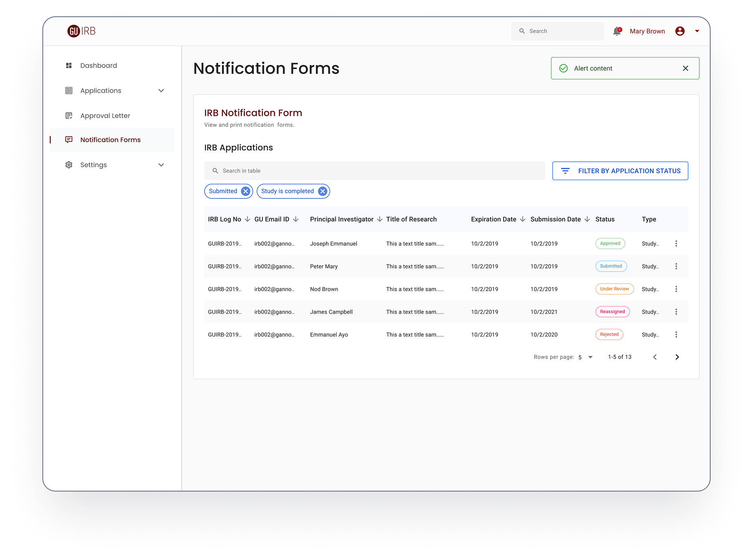This screenshot has height=560, width=753.
Task: Open Dashboard from sidebar
Action: pyautogui.click(x=99, y=66)
